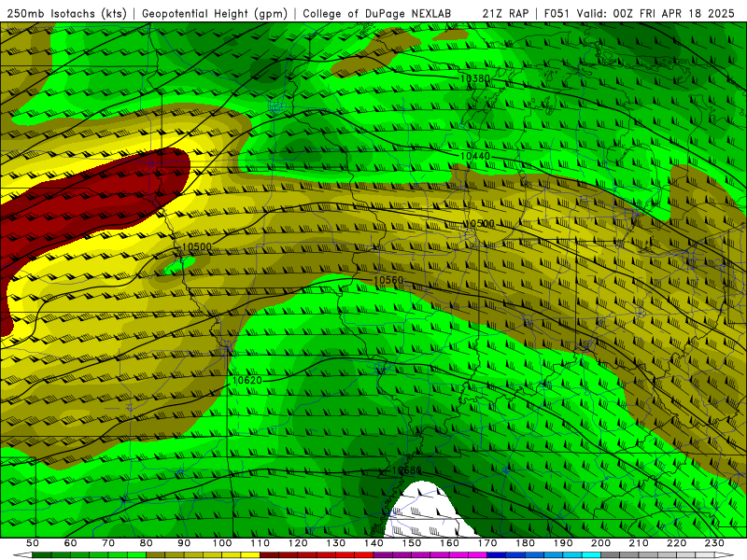Click the '100' value on the color scale

click(222, 543)
